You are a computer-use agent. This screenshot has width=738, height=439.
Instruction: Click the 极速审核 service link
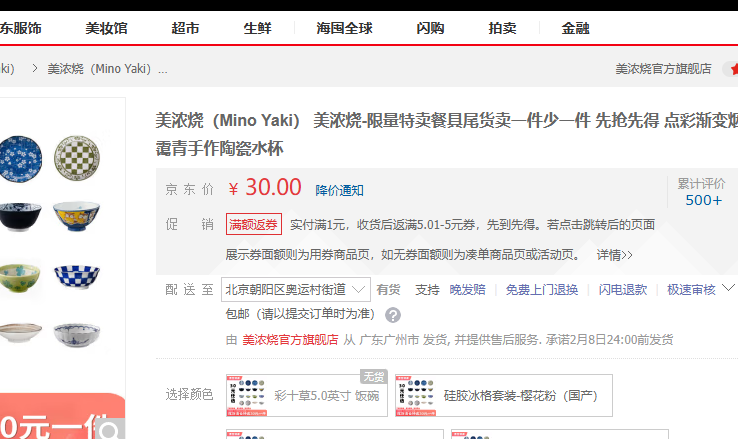[691, 289]
